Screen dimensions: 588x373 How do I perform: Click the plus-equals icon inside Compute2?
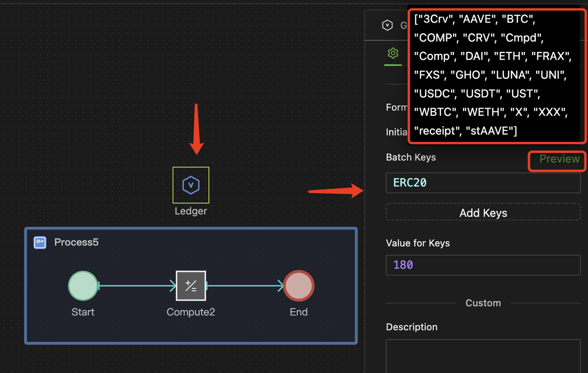(x=191, y=285)
